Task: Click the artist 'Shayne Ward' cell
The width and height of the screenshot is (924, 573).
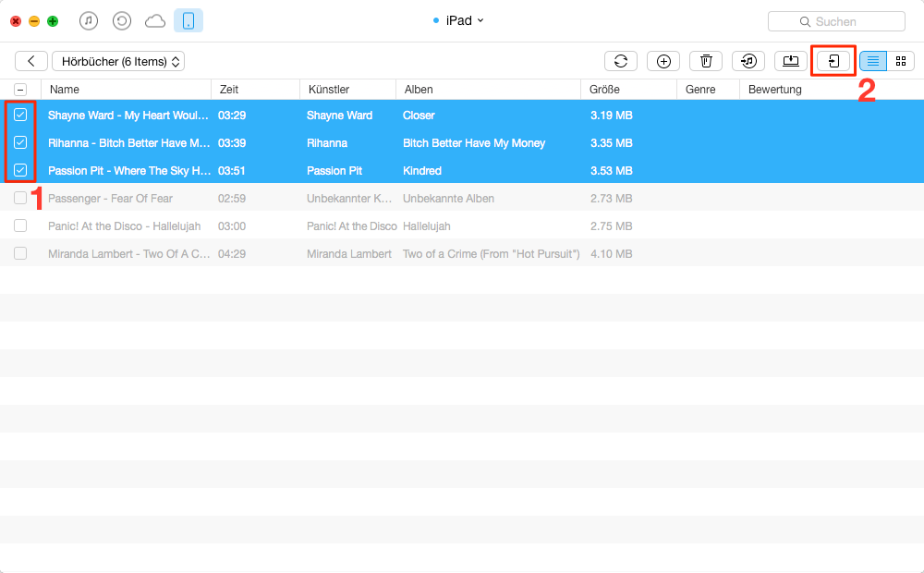Action: tap(339, 116)
